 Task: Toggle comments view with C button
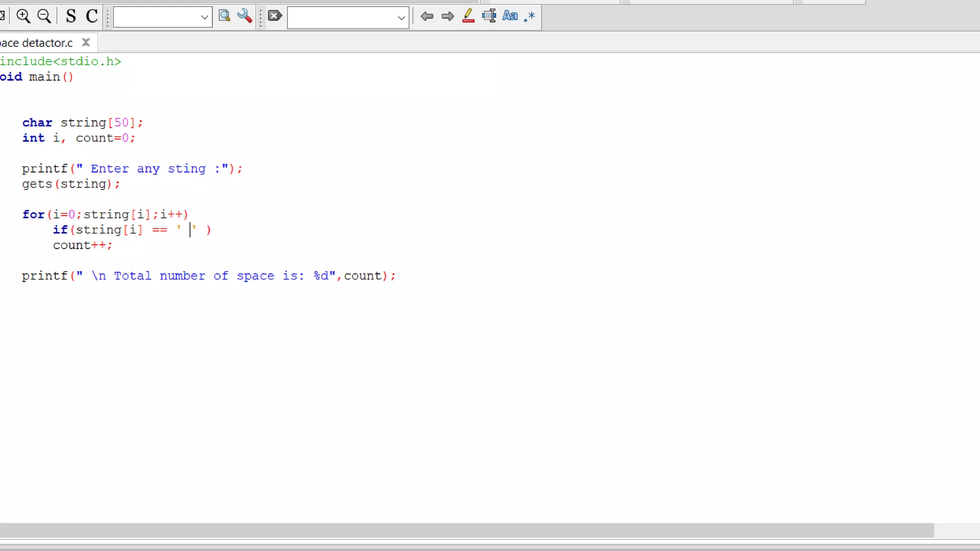point(92,16)
